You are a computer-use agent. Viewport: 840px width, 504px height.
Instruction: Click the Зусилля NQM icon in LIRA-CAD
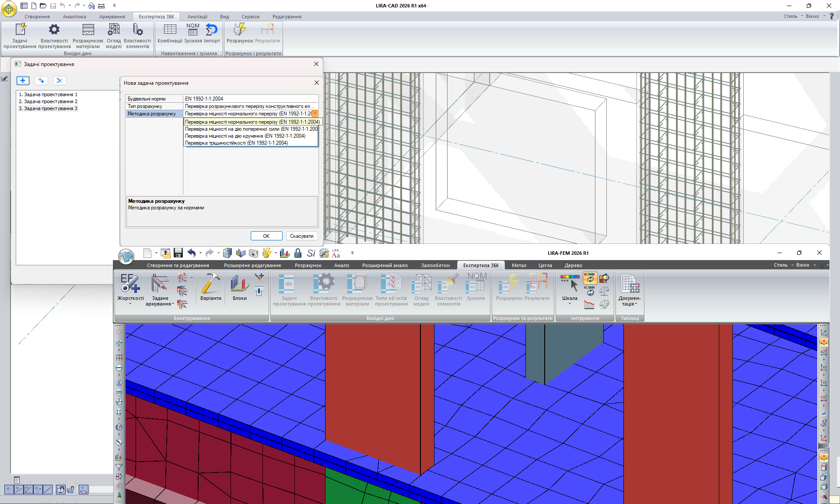point(193,34)
